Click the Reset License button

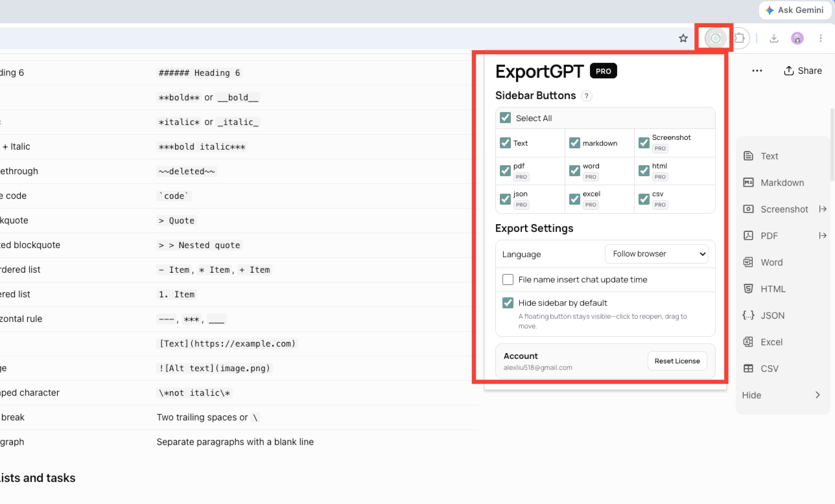[677, 361]
